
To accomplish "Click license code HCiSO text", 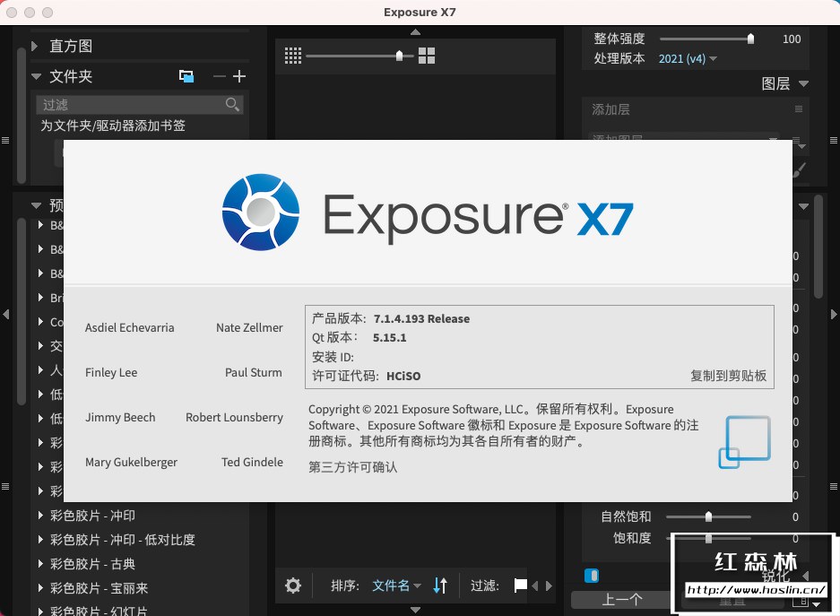I will pyautogui.click(x=403, y=376).
